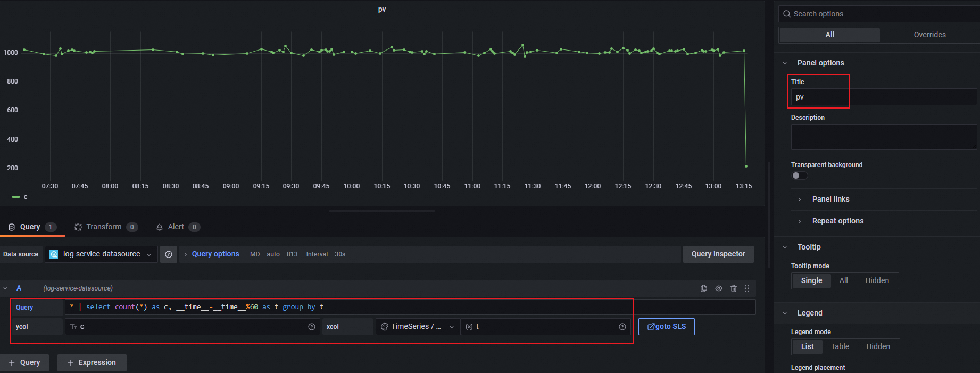Click the green c legend swatch
The height and width of the screenshot is (373, 980).
coord(16,197)
